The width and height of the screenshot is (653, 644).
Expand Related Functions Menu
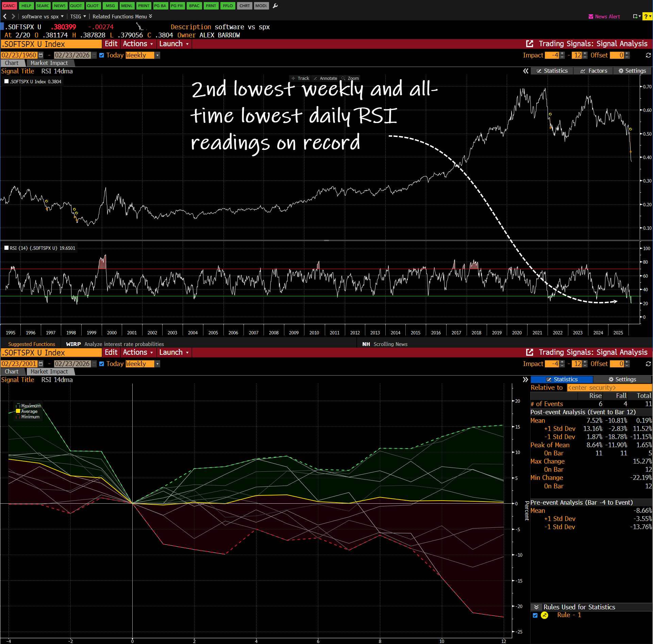[122, 16]
